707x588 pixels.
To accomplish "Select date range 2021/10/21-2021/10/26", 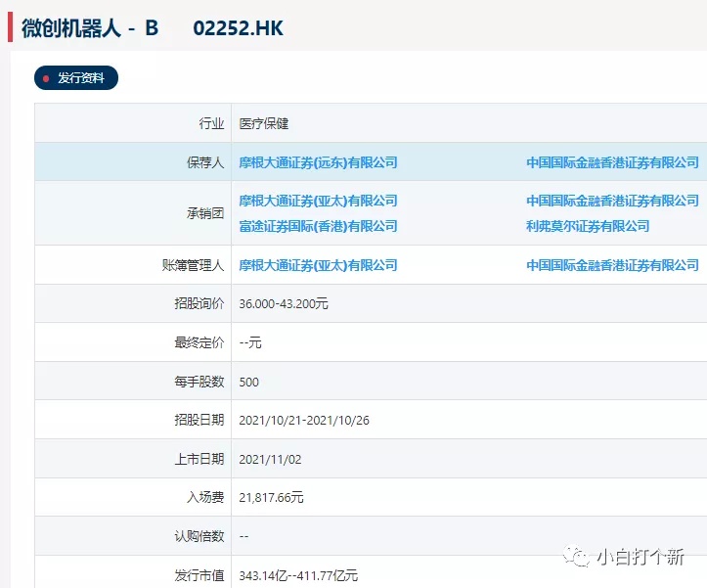I will tap(304, 421).
